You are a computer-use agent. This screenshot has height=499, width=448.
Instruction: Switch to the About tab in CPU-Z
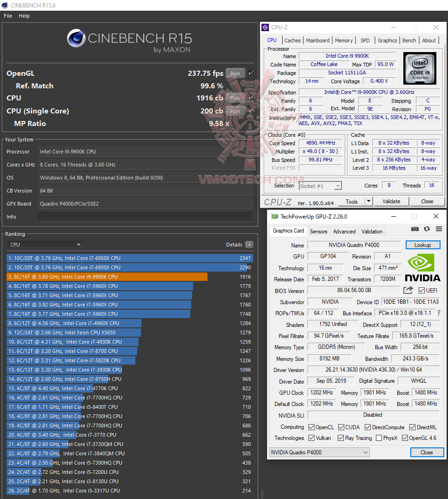[429, 40]
